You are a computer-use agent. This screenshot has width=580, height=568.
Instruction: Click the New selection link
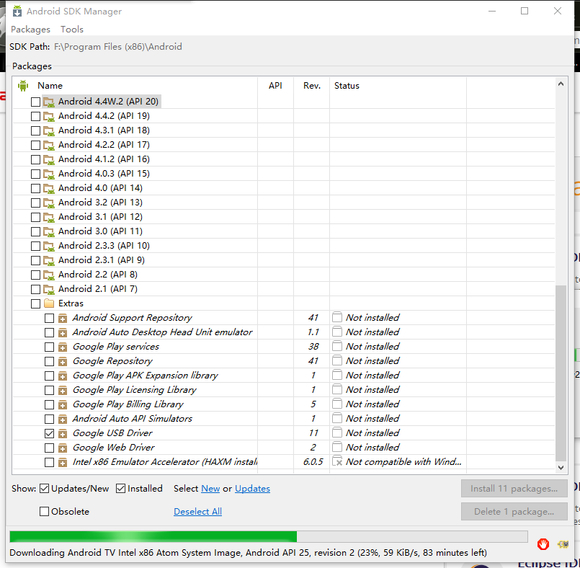coord(210,488)
